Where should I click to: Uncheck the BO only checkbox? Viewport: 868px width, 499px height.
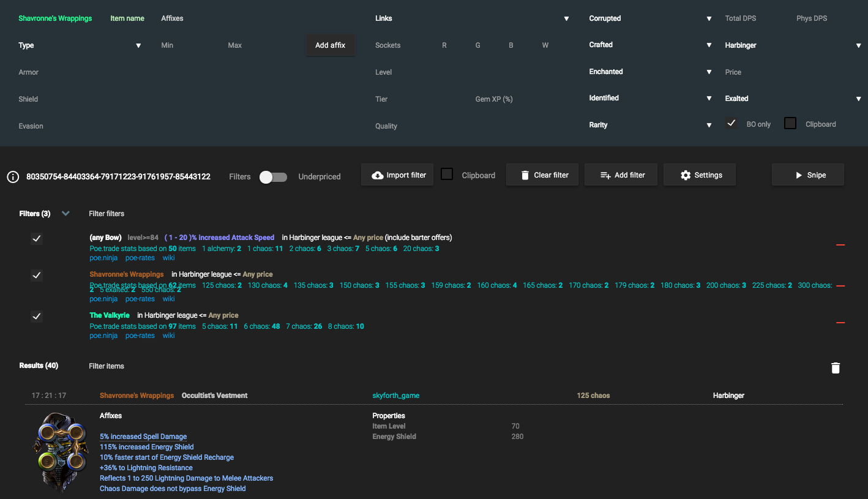(731, 124)
